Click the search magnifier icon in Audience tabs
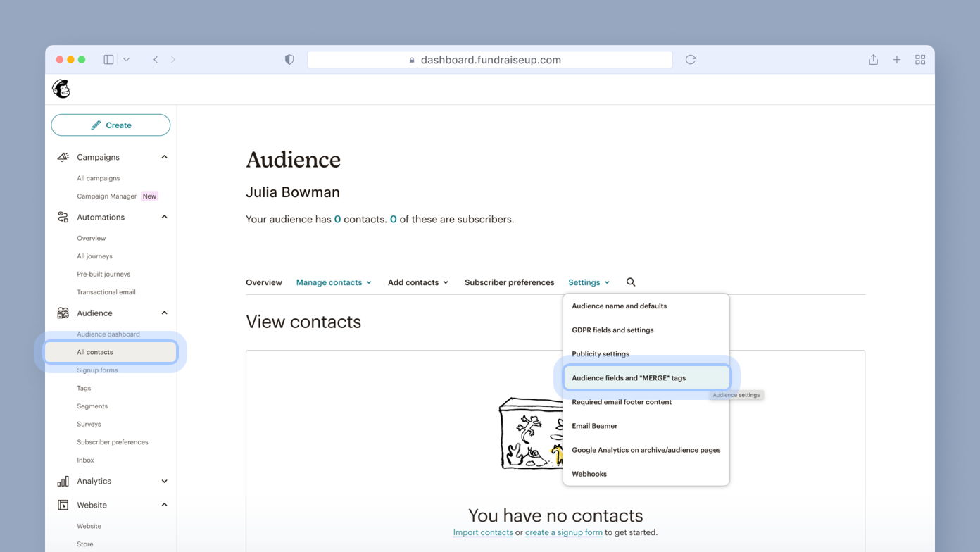Image resolution: width=980 pixels, height=552 pixels. 631,282
